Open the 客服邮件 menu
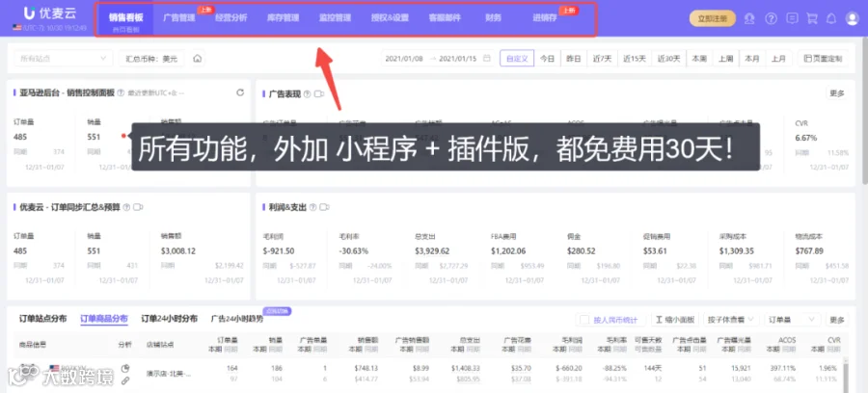868x393 pixels. tap(445, 17)
